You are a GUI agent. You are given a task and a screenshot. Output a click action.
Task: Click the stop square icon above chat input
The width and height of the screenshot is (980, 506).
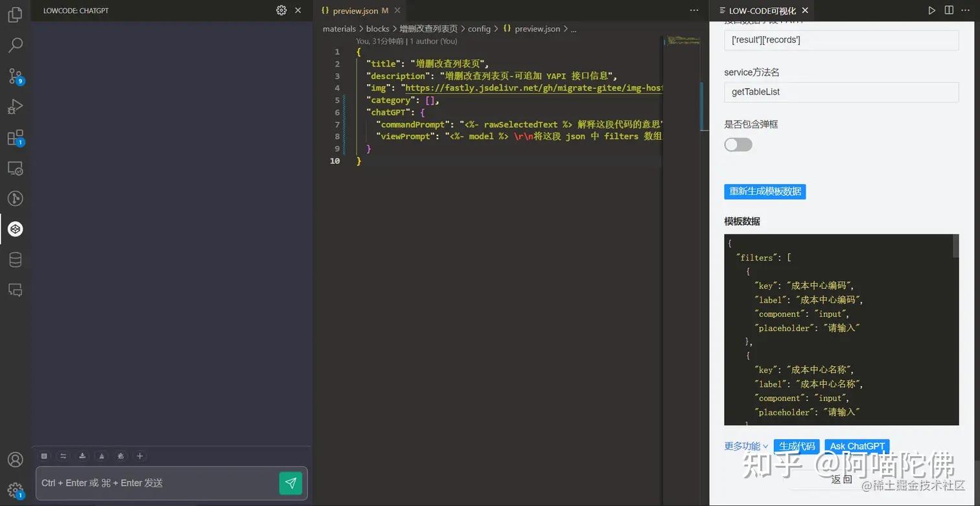pos(44,456)
